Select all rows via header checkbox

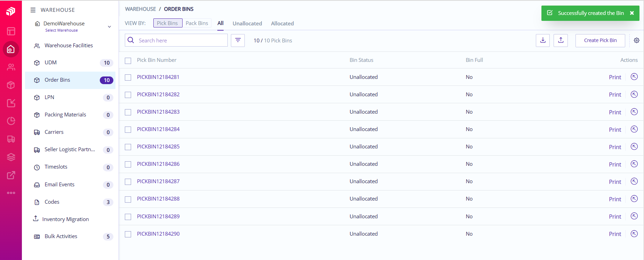128,60
